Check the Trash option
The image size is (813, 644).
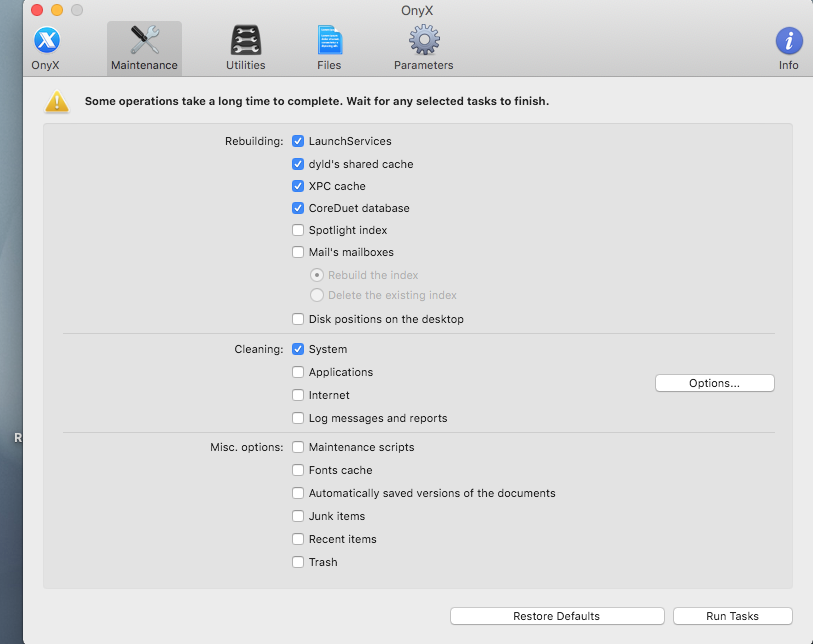click(298, 562)
